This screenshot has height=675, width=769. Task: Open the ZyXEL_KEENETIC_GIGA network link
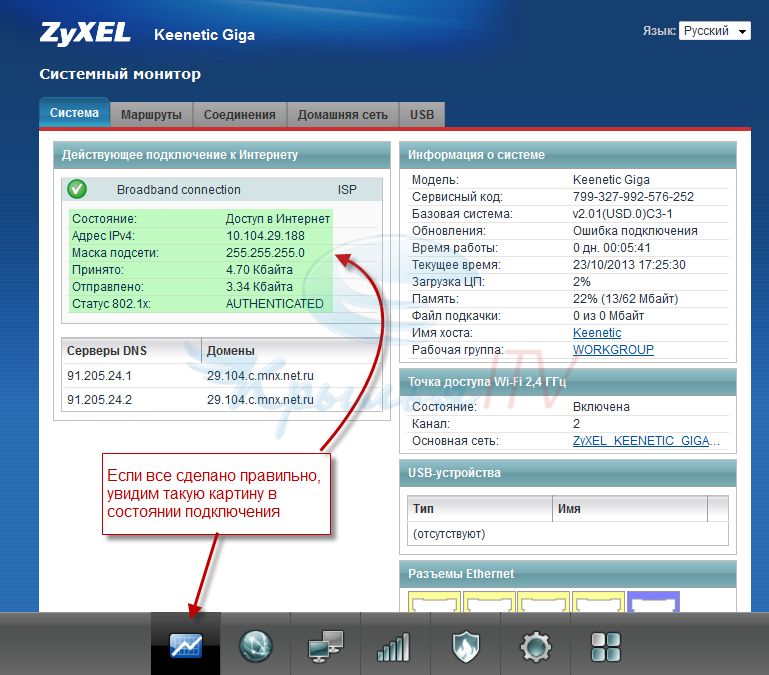[646, 441]
